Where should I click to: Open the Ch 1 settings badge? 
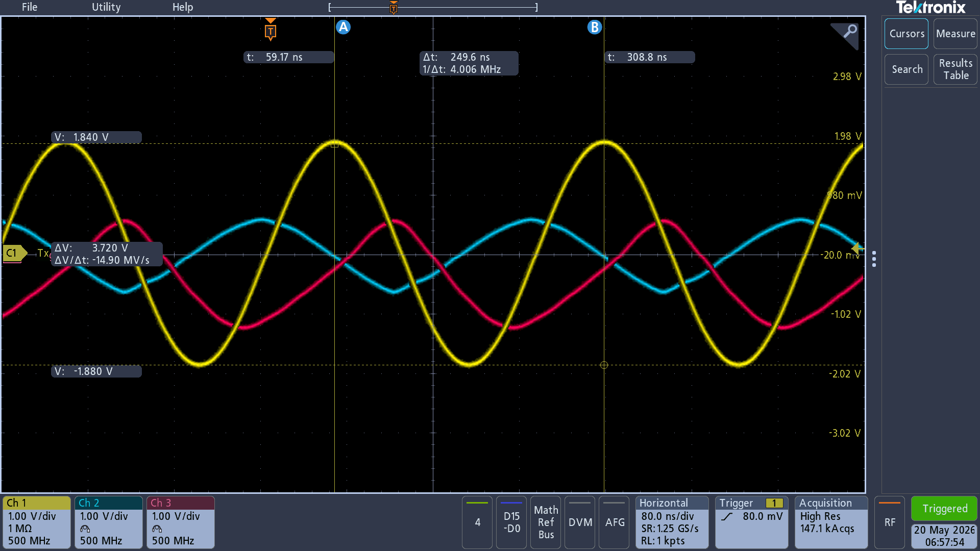37,522
